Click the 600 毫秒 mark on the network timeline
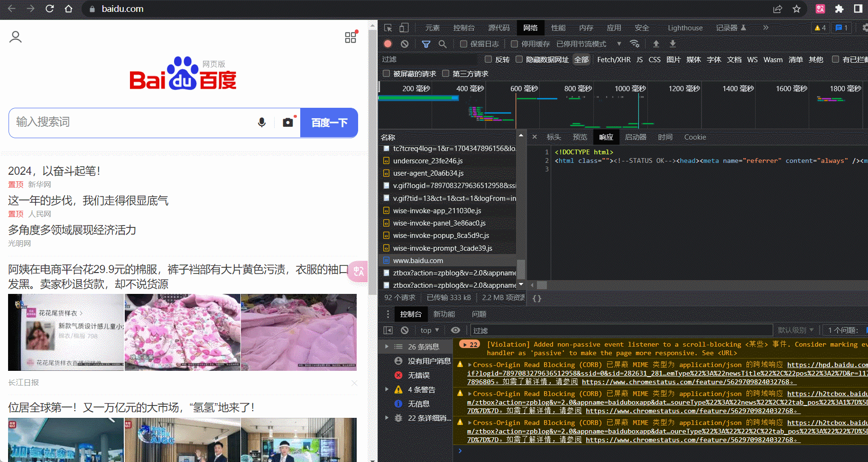This screenshot has width=868, height=462. click(523, 88)
